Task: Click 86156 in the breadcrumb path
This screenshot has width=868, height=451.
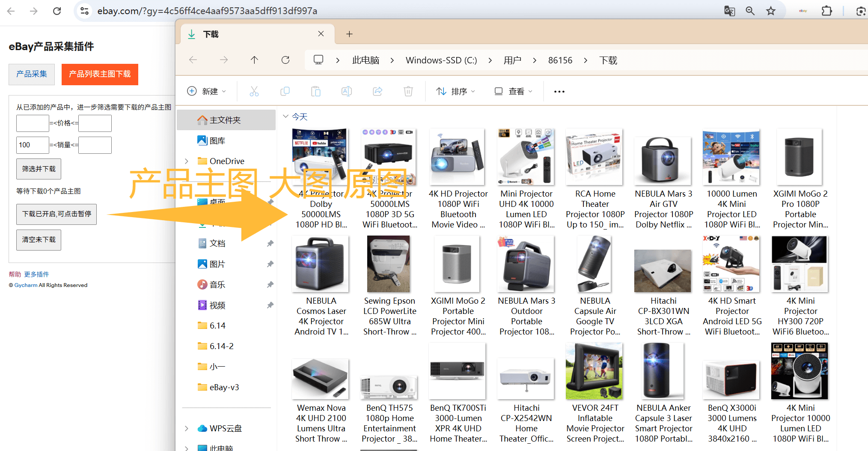Action: (x=560, y=60)
